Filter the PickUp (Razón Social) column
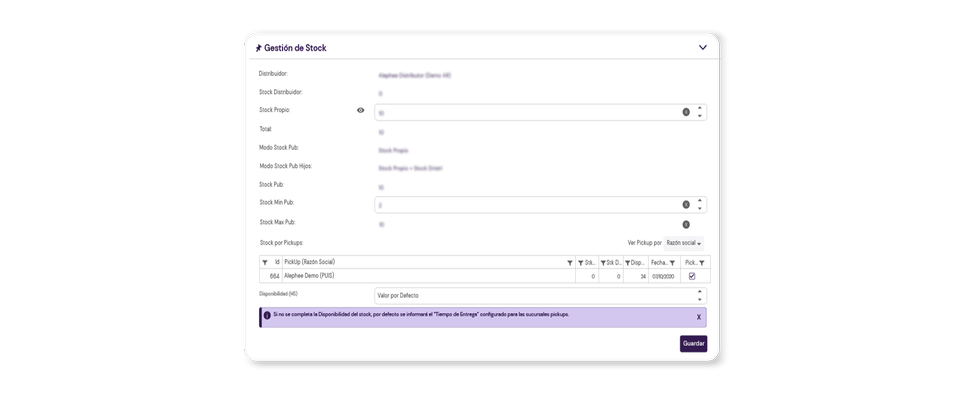 (570, 263)
